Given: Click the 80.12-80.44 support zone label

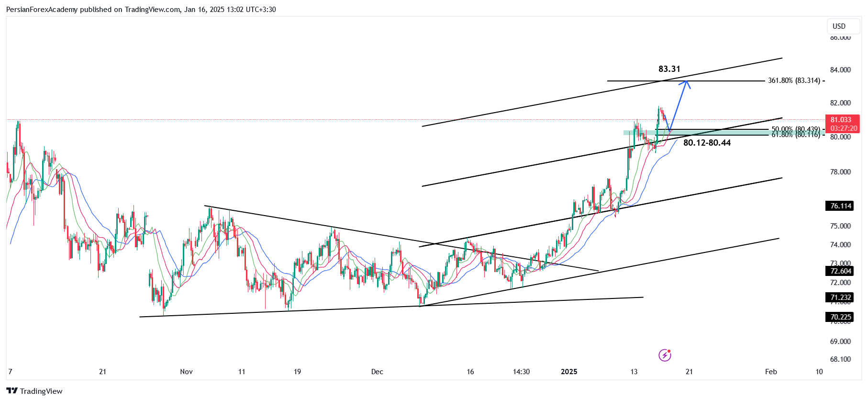Looking at the screenshot, I should (707, 143).
